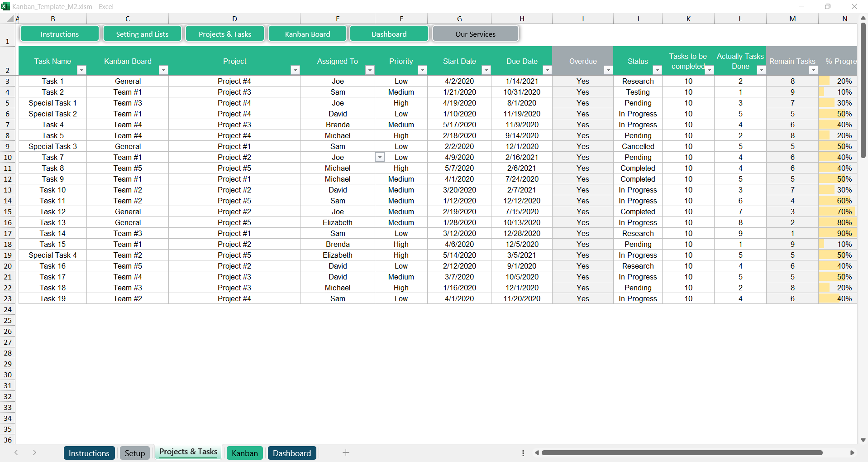The width and height of the screenshot is (868, 462).
Task: Open the Status column filter dropdown
Action: tap(658, 70)
